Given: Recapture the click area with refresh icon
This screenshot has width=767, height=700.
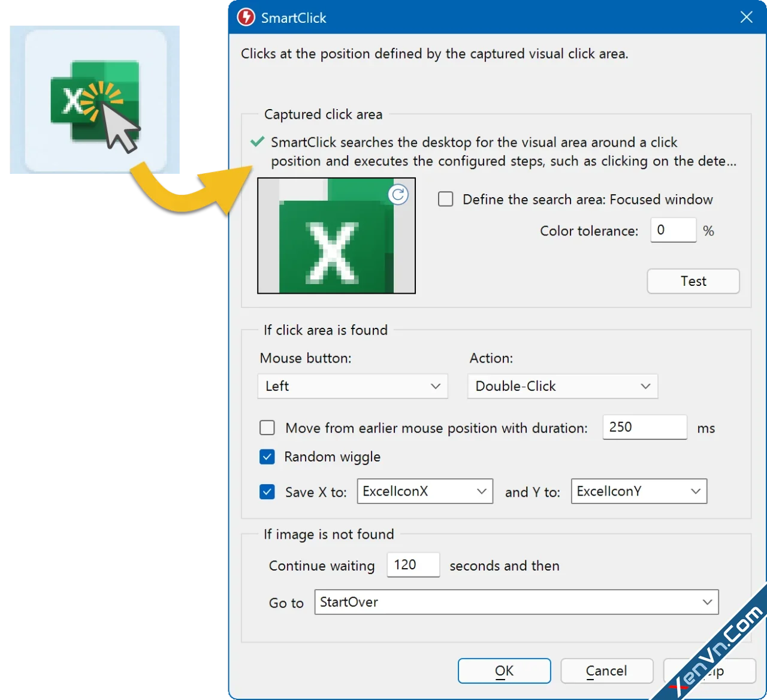Looking at the screenshot, I should click(398, 195).
